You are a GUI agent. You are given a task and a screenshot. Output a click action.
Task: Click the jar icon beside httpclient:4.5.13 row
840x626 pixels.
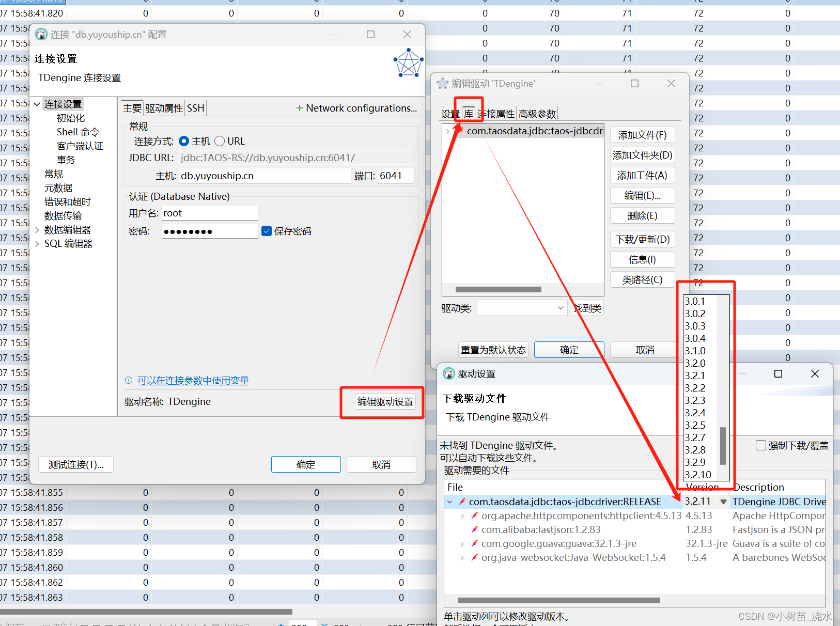coord(474,515)
